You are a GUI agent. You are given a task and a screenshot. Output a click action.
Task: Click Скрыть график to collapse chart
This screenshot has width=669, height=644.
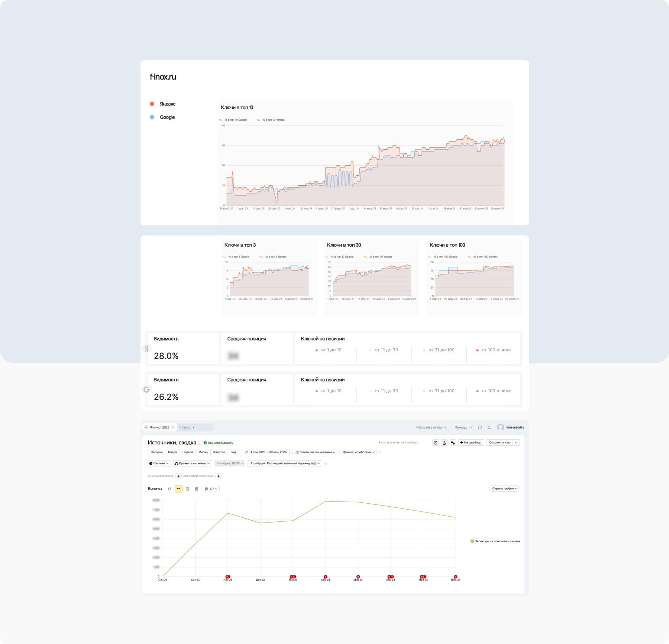[x=504, y=489]
